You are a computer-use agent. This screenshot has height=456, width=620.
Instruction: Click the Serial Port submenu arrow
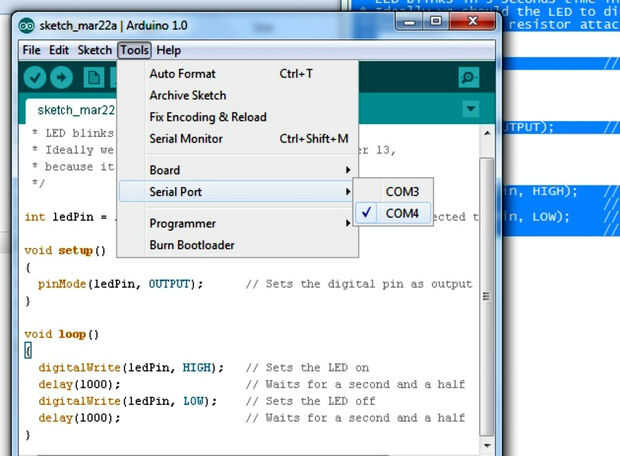[348, 192]
